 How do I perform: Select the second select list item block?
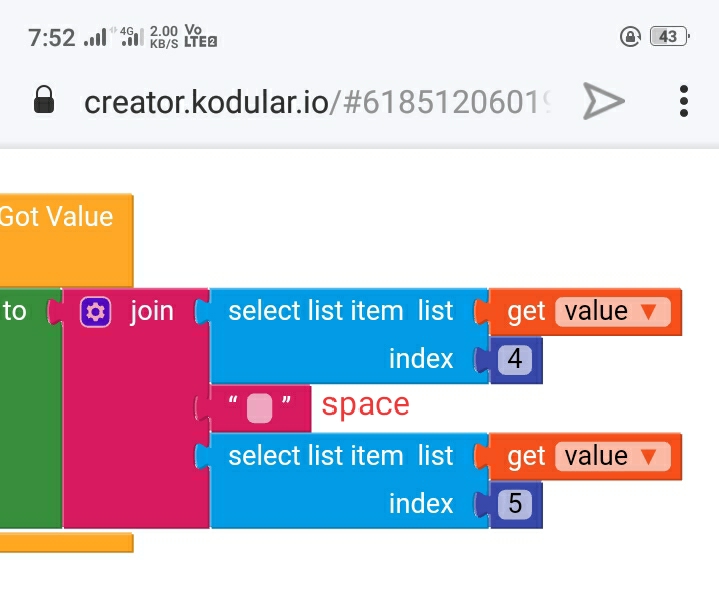click(x=348, y=481)
